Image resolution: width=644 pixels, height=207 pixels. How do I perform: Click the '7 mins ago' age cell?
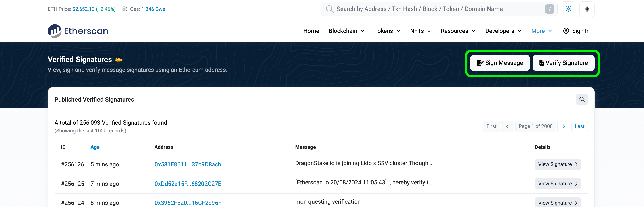point(105,184)
